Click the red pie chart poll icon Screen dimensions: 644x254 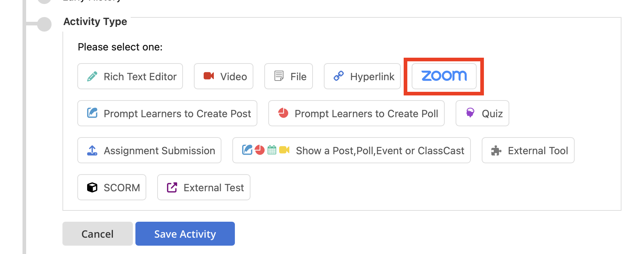[x=283, y=113]
